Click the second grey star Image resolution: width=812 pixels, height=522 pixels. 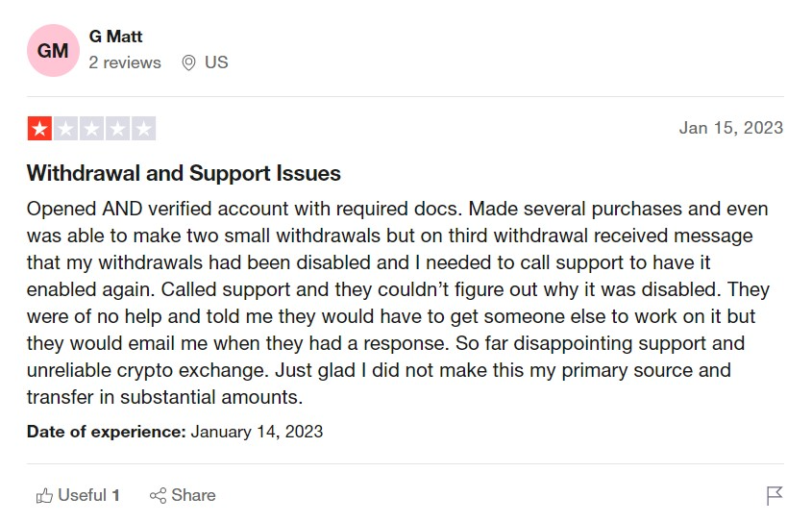(65, 129)
